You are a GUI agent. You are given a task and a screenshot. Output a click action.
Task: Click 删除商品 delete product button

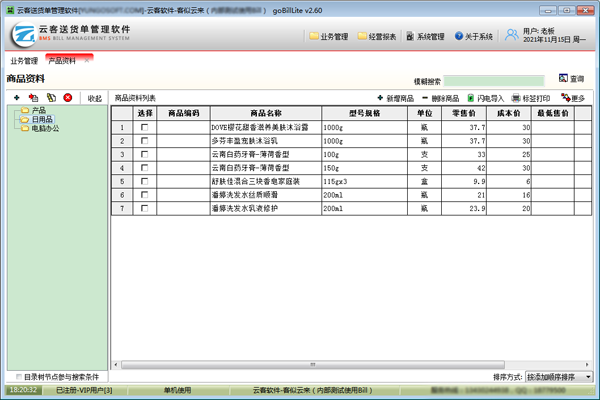pos(440,98)
